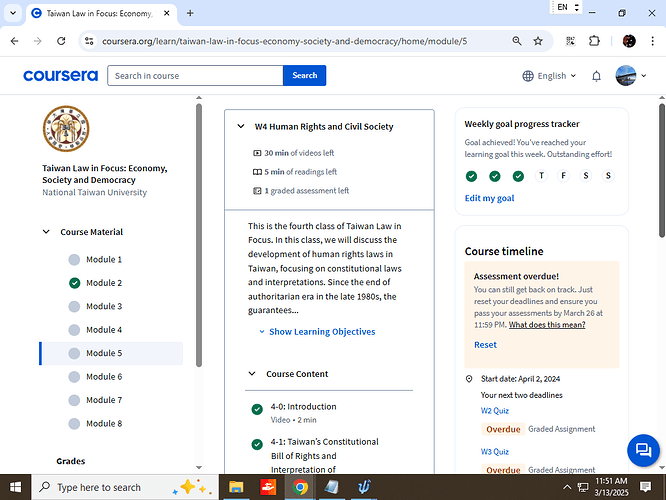
Task: Click the zoom magnifier icon in address bar
Action: [516, 41]
